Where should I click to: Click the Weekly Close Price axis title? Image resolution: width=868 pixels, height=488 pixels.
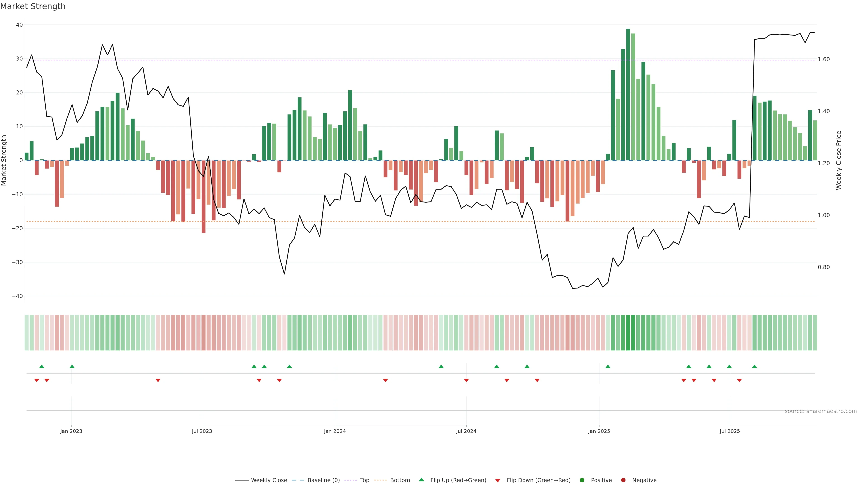click(839, 160)
